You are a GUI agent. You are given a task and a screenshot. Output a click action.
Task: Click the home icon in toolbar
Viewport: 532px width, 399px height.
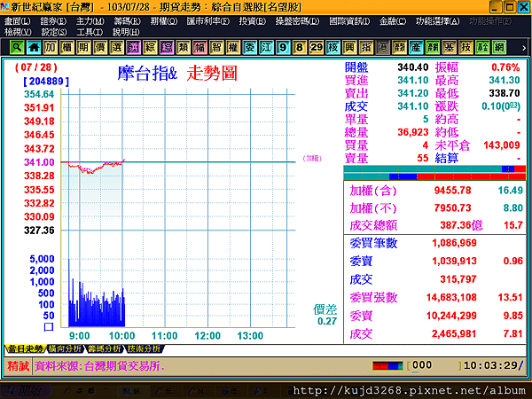[34, 47]
